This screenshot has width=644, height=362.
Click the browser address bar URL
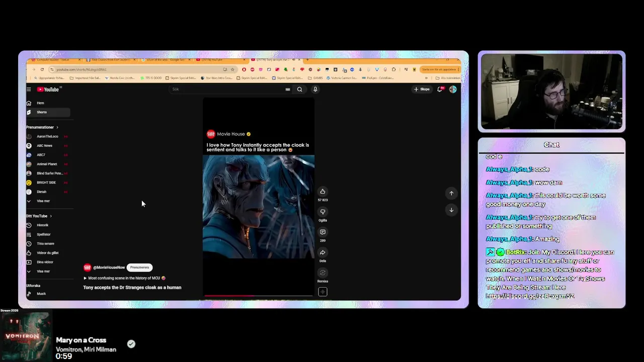tap(82, 69)
